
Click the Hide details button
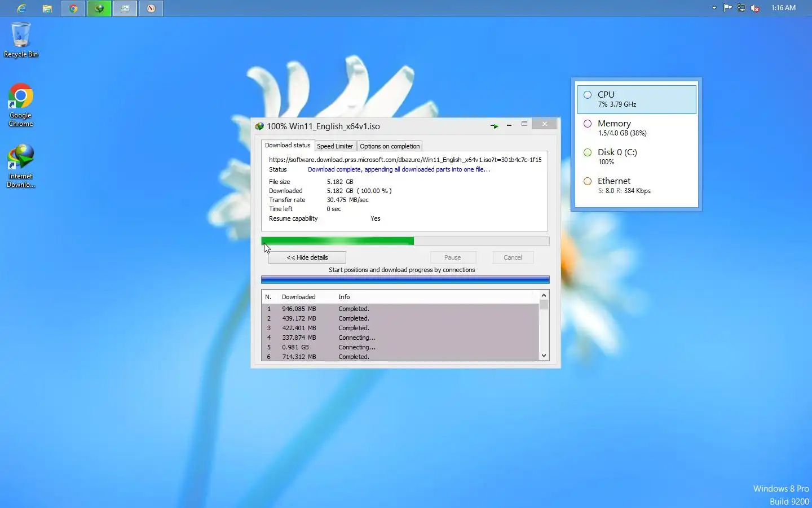click(x=307, y=257)
